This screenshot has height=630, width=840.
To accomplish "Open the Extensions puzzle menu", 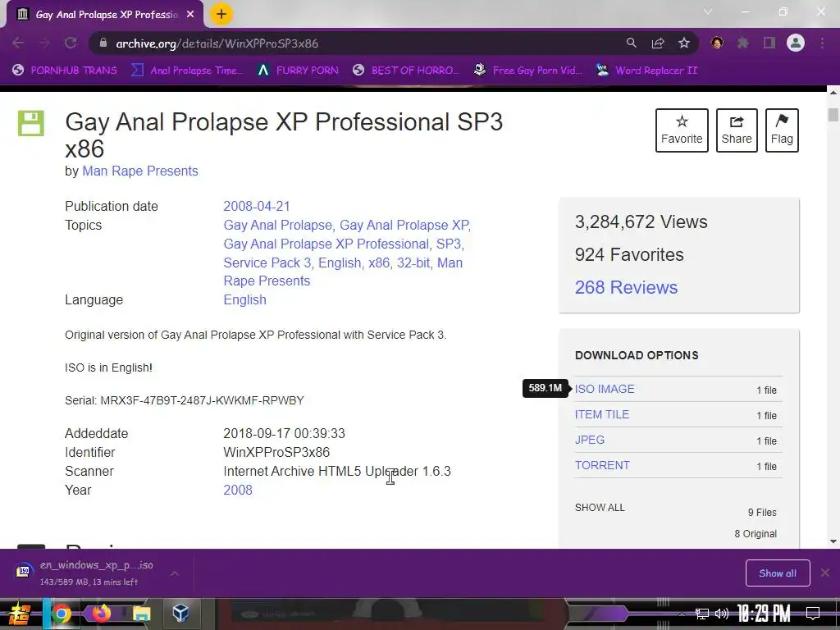I will [x=743, y=43].
